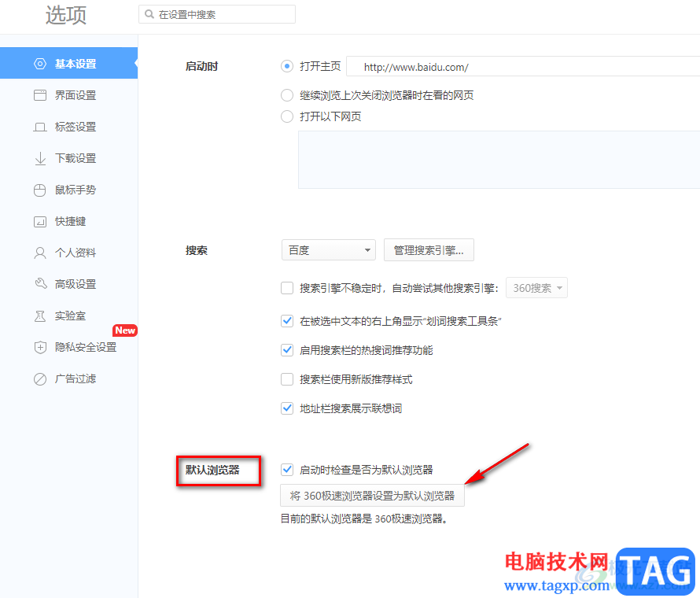Click the 启动时 section label
700x598 pixels.
[x=201, y=67]
